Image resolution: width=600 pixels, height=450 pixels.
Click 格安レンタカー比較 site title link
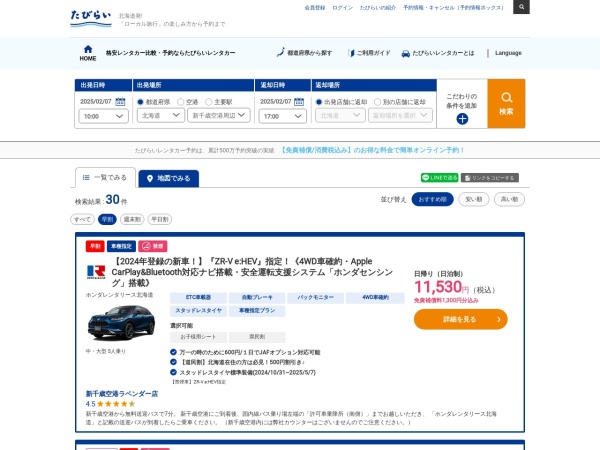pos(171,53)
